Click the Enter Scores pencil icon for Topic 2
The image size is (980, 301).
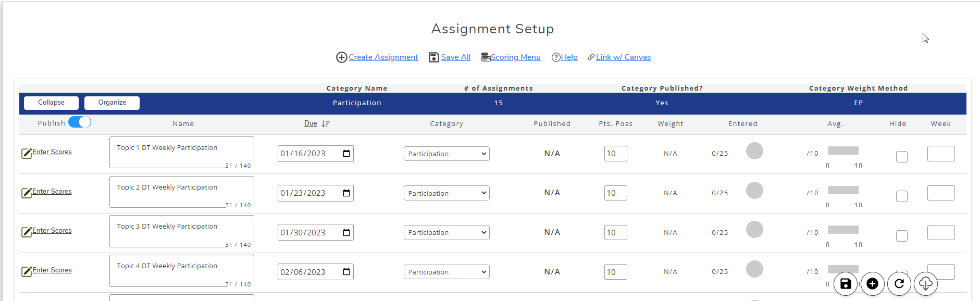pos(27,193)
